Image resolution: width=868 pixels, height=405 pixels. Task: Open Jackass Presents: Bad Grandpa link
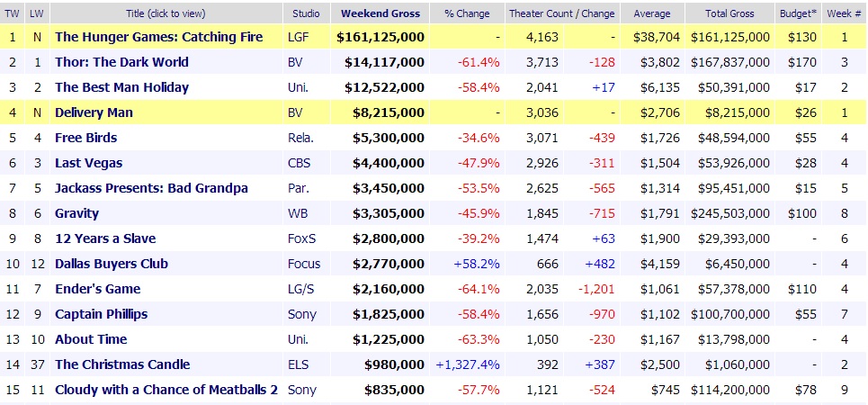151,188
